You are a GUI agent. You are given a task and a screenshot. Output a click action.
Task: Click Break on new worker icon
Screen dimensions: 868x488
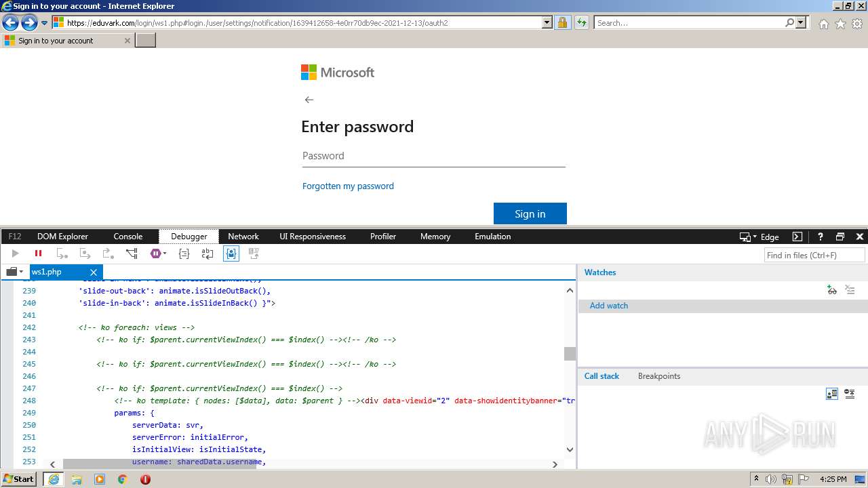click(132, 253)
